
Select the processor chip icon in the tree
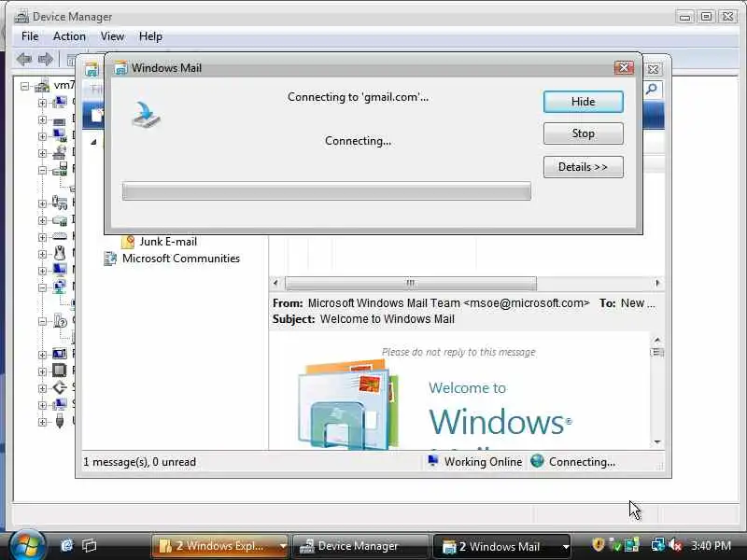point(60,370)
